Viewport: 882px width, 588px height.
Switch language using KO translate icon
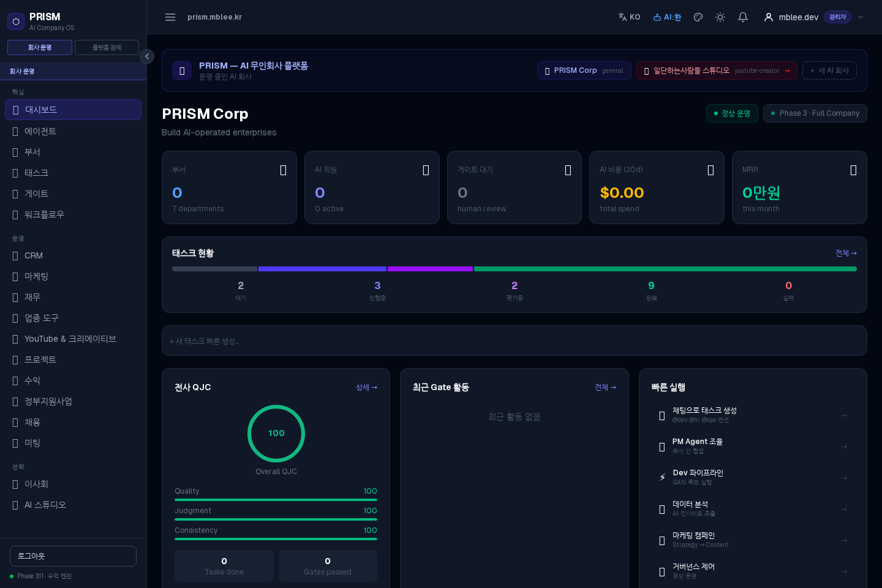tap(629, 17)
